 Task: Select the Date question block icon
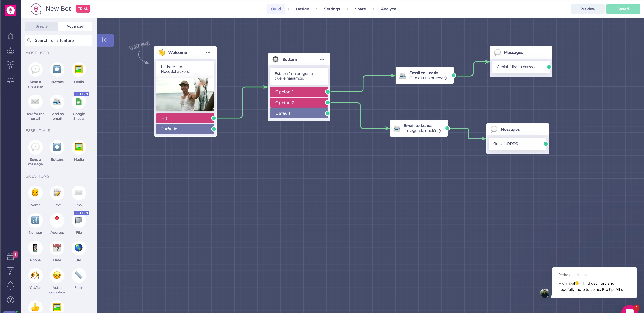pyautogui.click(x=57, y=248)
